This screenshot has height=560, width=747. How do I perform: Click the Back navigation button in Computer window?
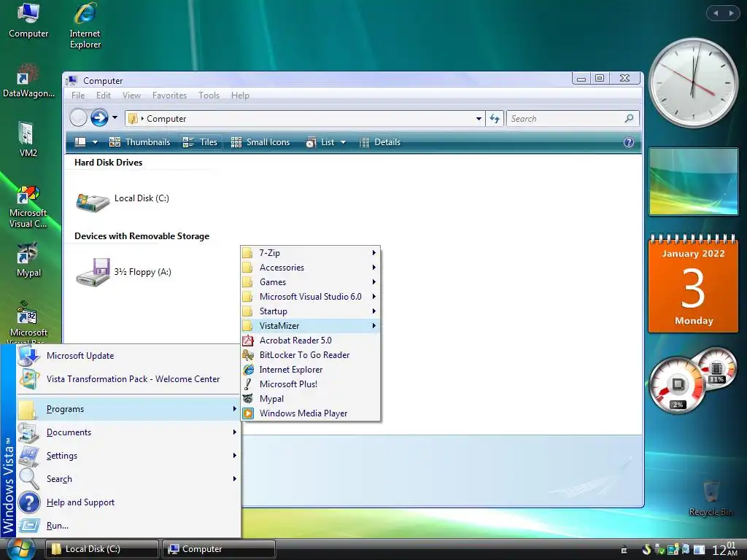(x=78, y=117)
